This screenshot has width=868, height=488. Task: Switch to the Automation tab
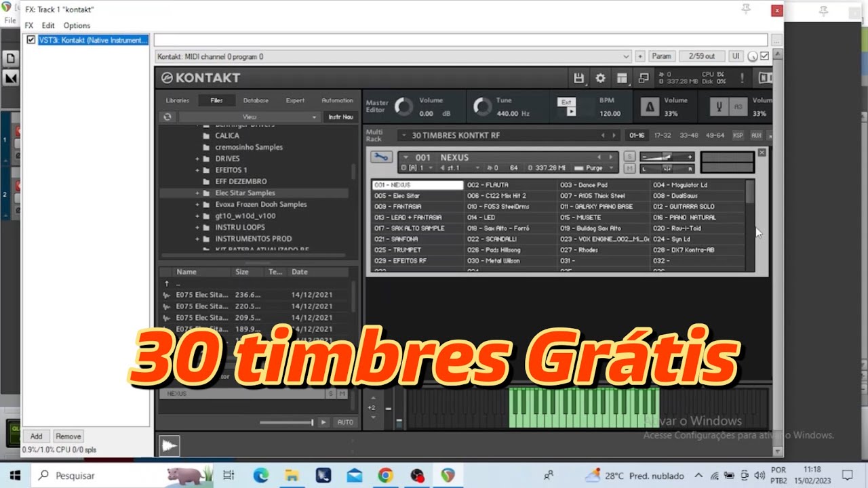tap(337, 100)
